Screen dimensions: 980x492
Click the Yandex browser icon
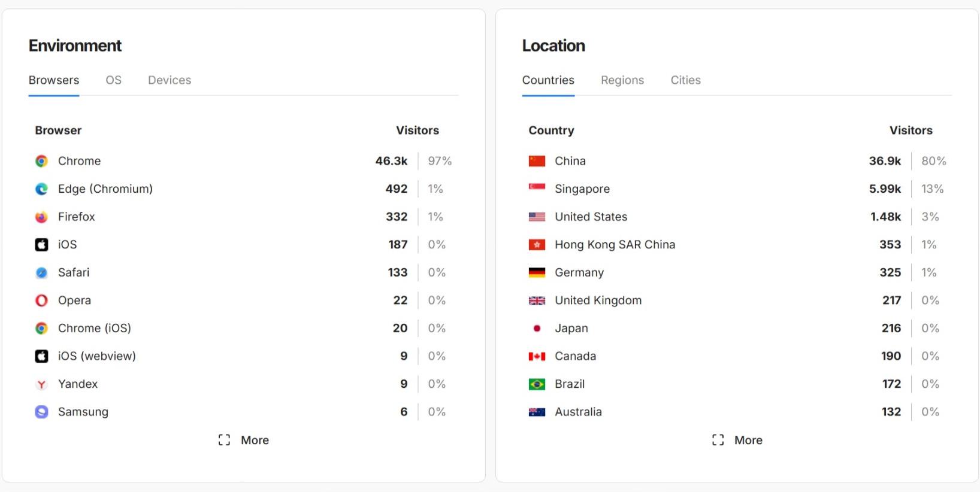41,384
